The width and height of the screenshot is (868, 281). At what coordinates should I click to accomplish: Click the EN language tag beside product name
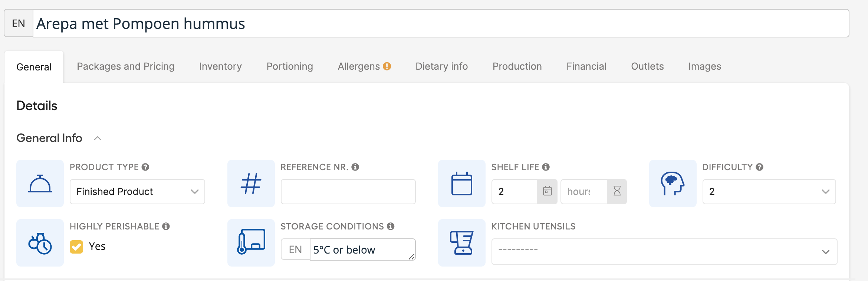(x=19, y=23)
